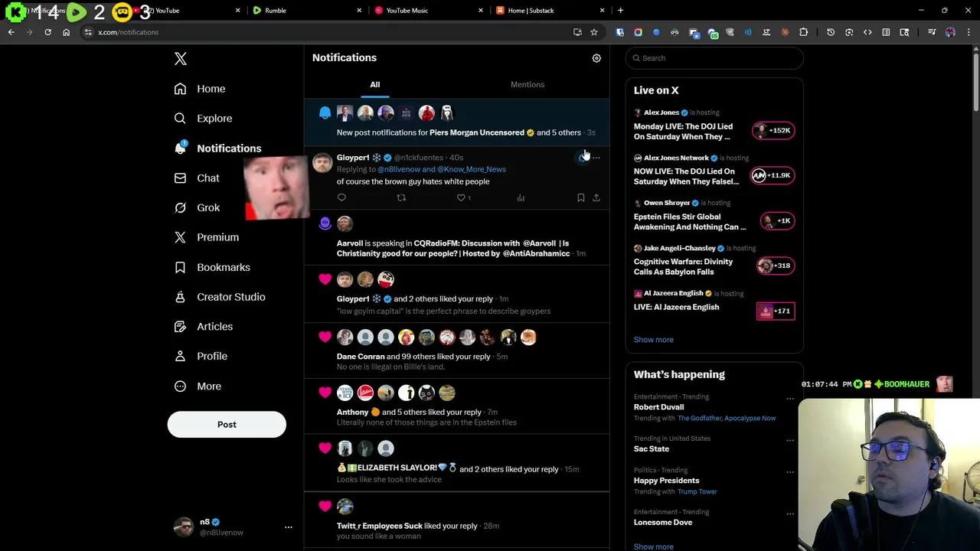Open Chat in sidebar
The width and height of the screenshot is (980, 551).
197,178
